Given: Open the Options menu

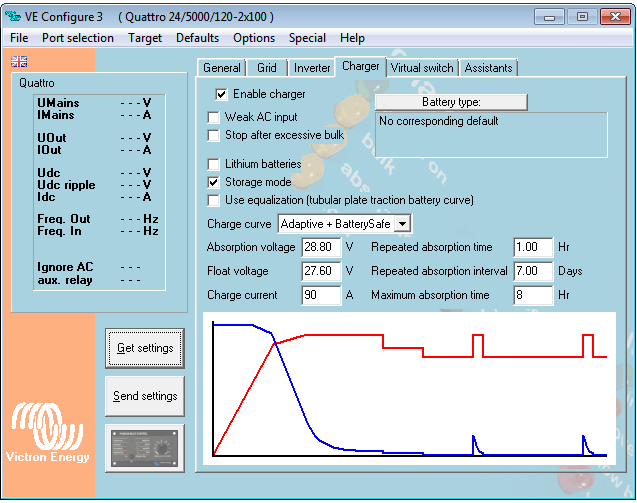Looking at the screenshot, I should (254, 38).
